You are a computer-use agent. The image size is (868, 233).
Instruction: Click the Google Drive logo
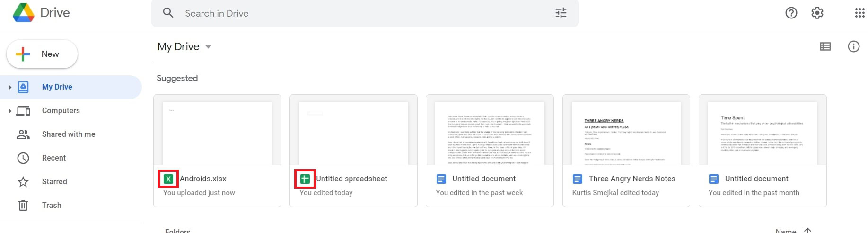[x=23, y=13]
